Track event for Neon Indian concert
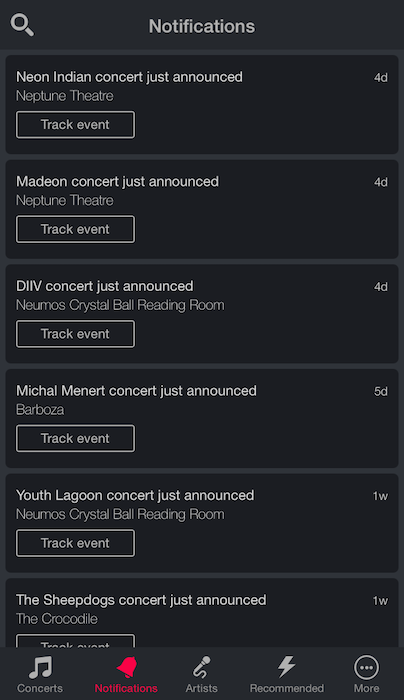The image size is (404, 700). click(x=75, y=125)
